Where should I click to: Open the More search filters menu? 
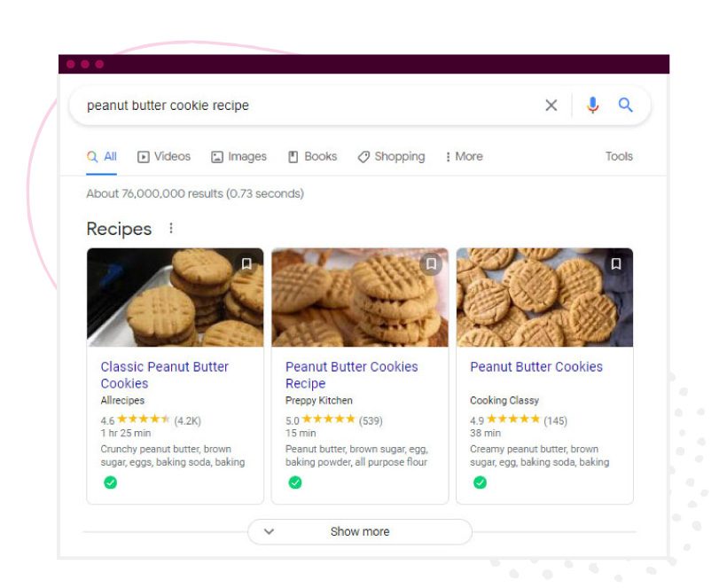[464, 157]
